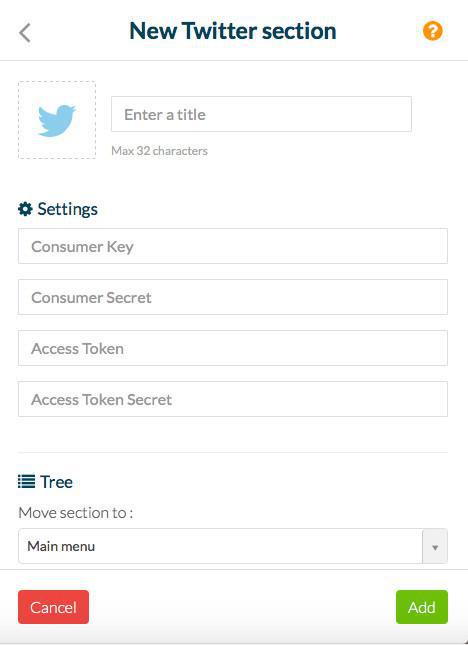Activate the Access Token field
The image size is (468, 645).
[x=233, y=348]
